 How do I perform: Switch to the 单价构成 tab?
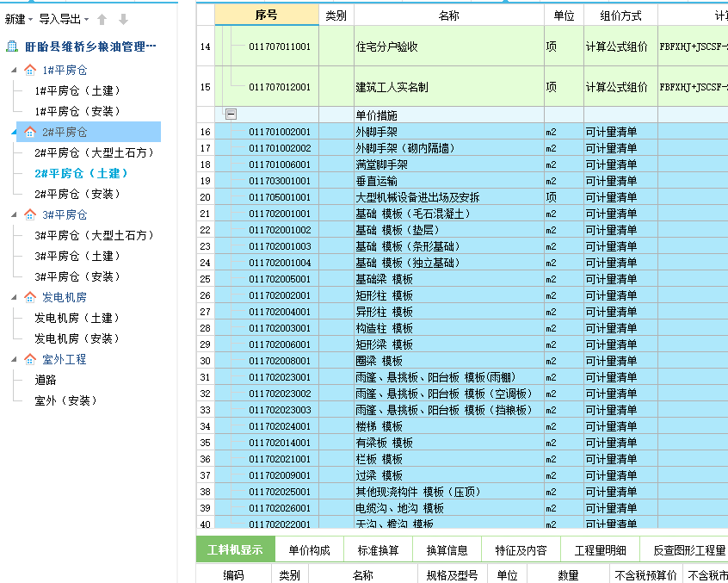coord(309,550)
